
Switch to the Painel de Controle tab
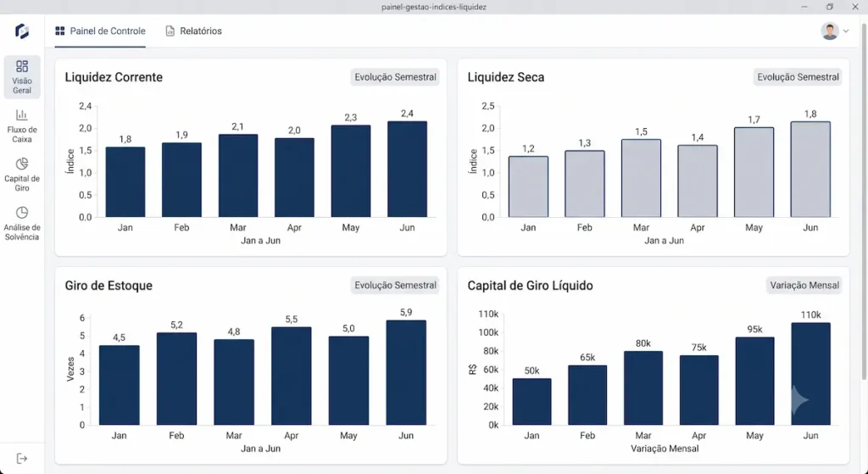pos(100,31)
